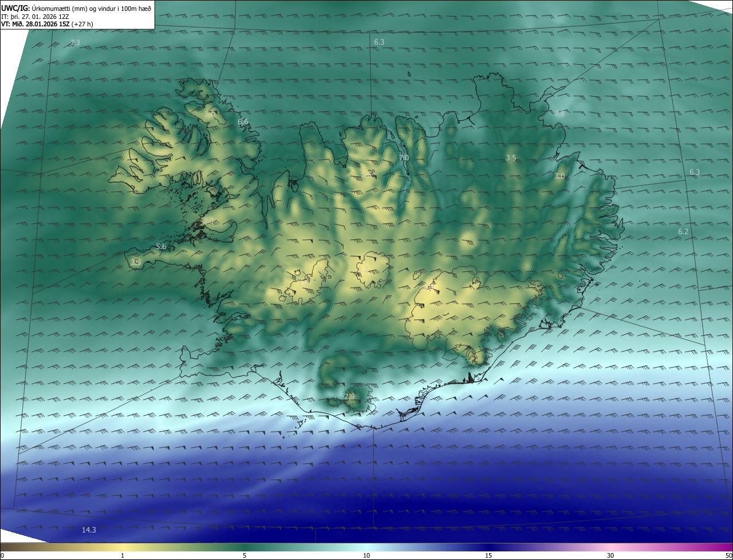Click the initial time line 'IT: þri. 27. 01. 2026 12Z'

(36, 16)
